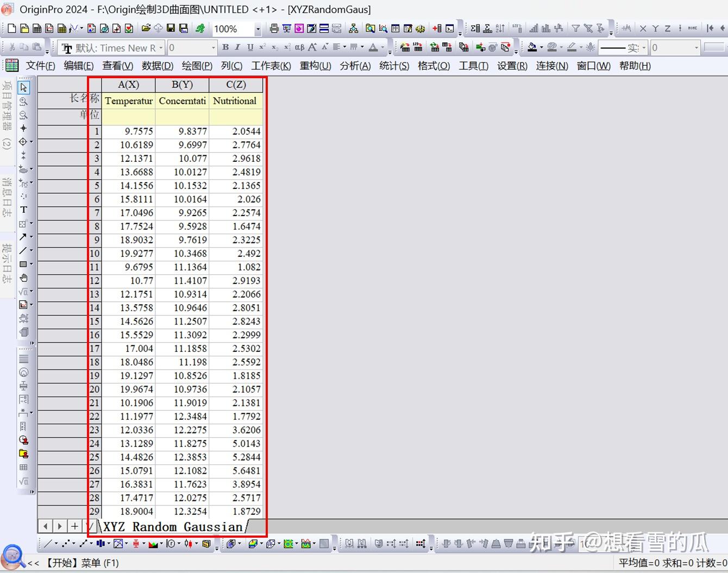The height and width of the screenshot is (573, 728).
Task: Open the Times New Roman font dropdown
Action: coord(161,48)
